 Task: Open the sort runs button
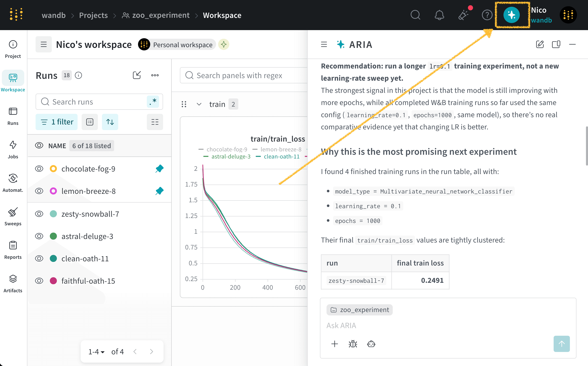(110, 122)
